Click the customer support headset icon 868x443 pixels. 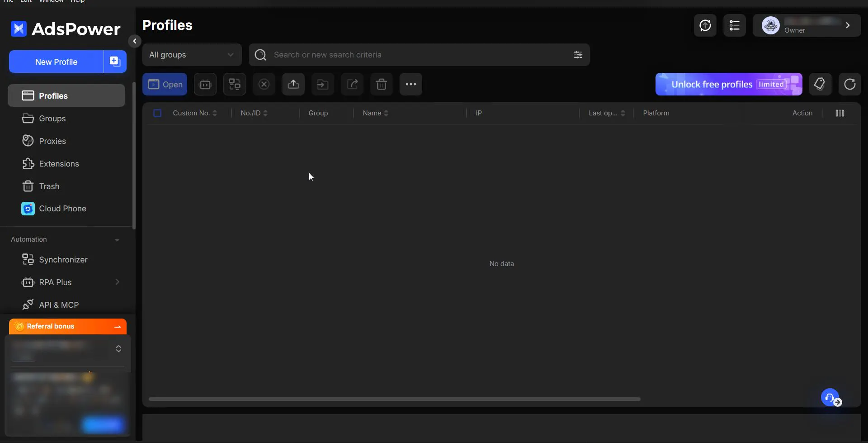click(830, 397)
